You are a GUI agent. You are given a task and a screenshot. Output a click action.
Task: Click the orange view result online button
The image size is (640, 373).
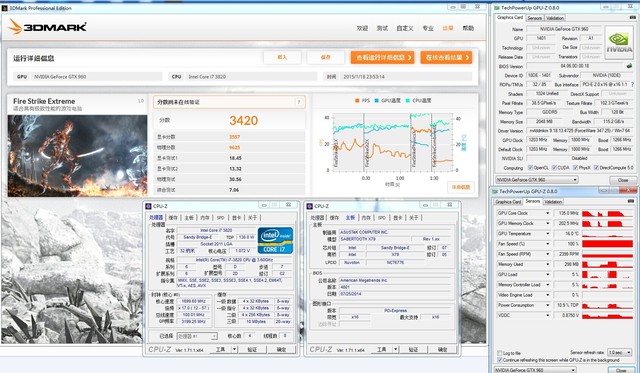[x=446, y=58]
